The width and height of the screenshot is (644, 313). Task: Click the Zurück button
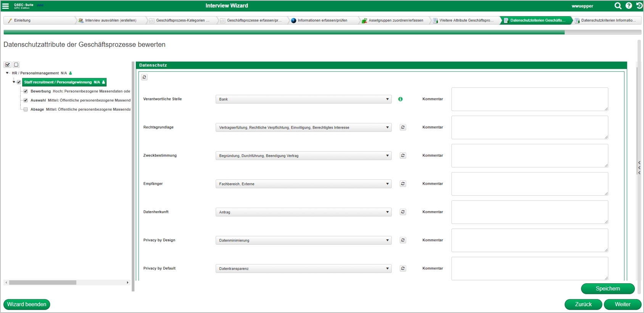583,305
